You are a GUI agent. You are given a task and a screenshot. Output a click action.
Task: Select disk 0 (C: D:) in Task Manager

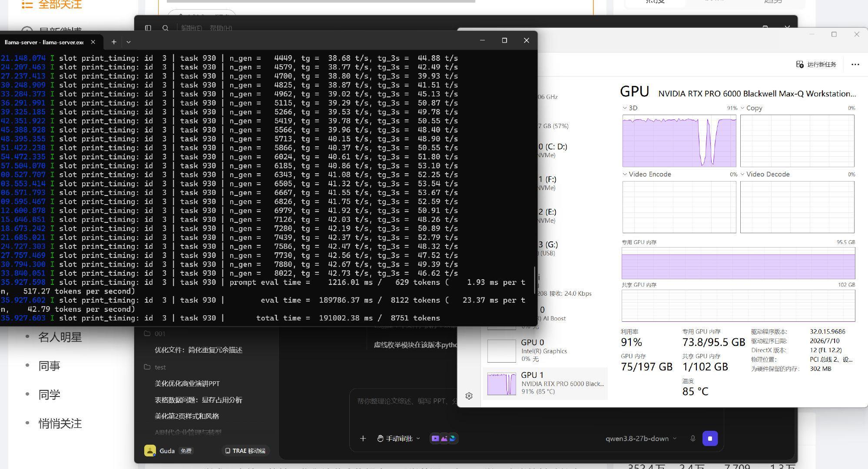pyautogui.click(x=553, y=150)
